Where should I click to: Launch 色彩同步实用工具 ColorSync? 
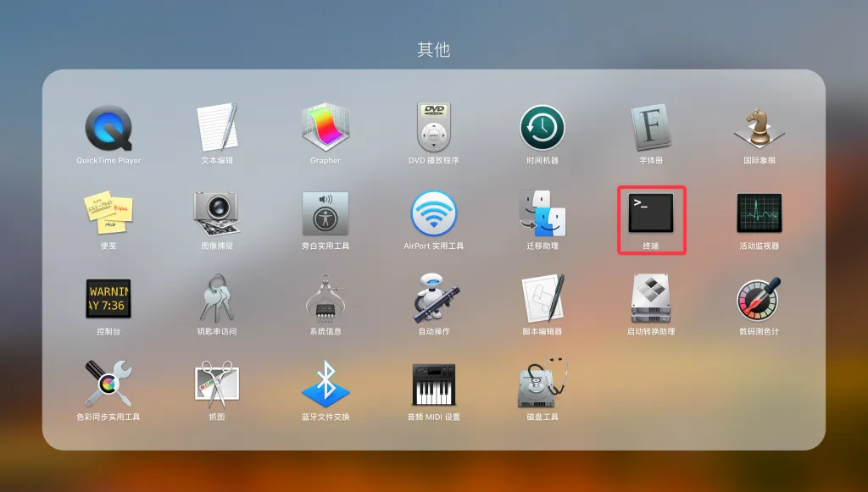(108, 384)
